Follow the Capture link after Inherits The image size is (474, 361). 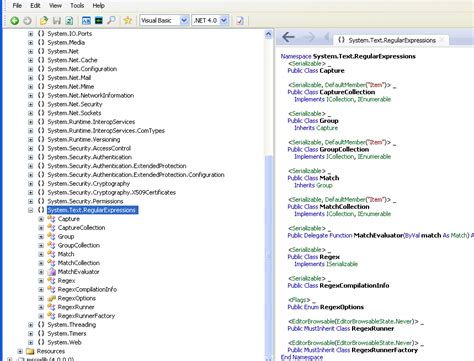(327, 128)
